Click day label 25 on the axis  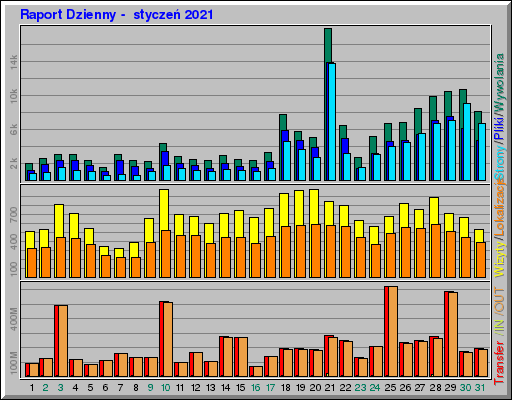[x=390, y=388]
